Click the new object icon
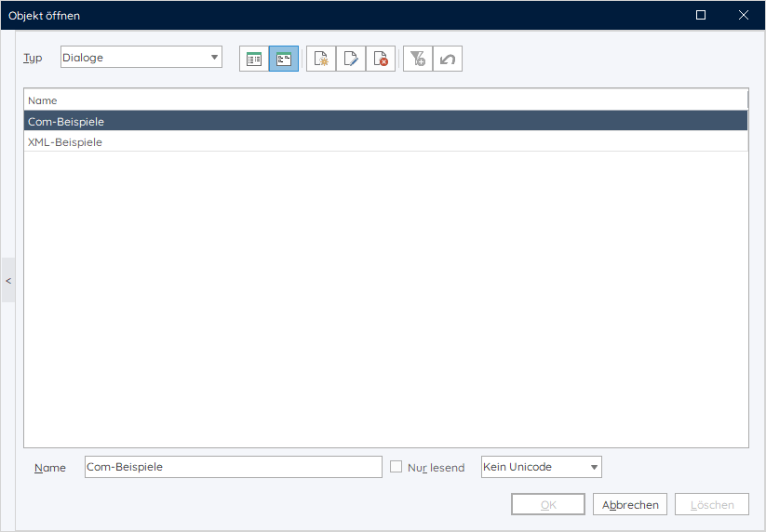 (x=321, y=59)
